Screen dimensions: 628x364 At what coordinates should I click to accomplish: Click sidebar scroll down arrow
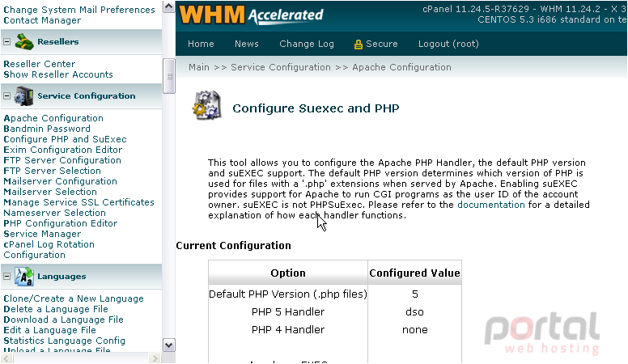coord(169,345)
